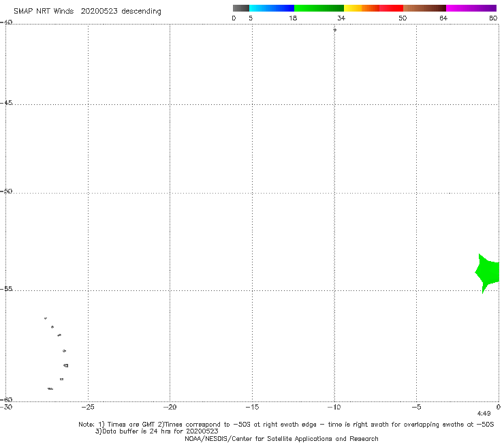
Task: Click the blue 5 to 18 color bar segment
Action: [272, 8]
